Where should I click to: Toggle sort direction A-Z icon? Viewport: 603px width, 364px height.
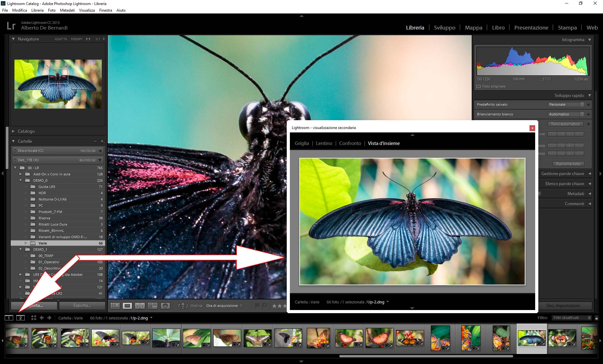(183, 306)
